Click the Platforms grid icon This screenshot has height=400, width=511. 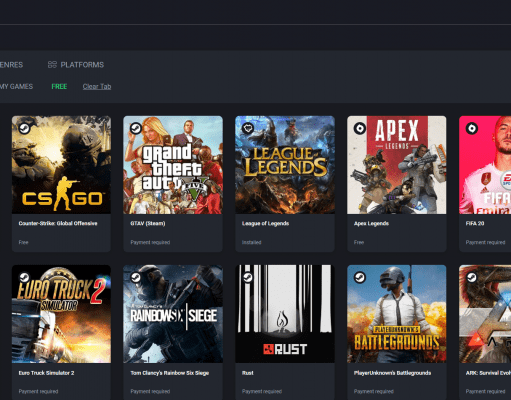coord(52,65)
